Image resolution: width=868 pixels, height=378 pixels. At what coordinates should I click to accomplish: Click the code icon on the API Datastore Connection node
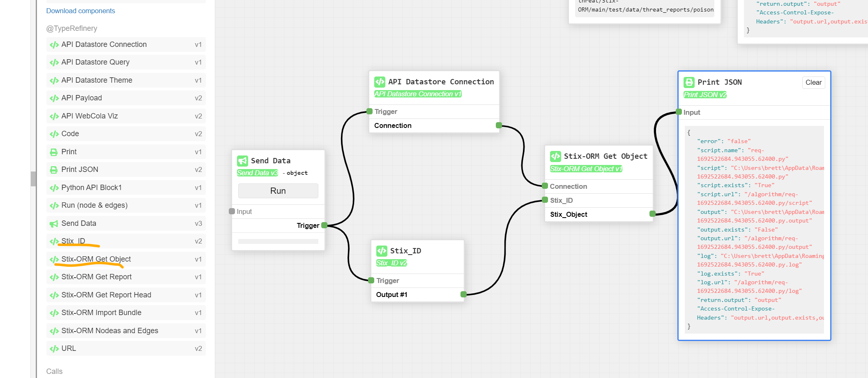coord(380,81)
